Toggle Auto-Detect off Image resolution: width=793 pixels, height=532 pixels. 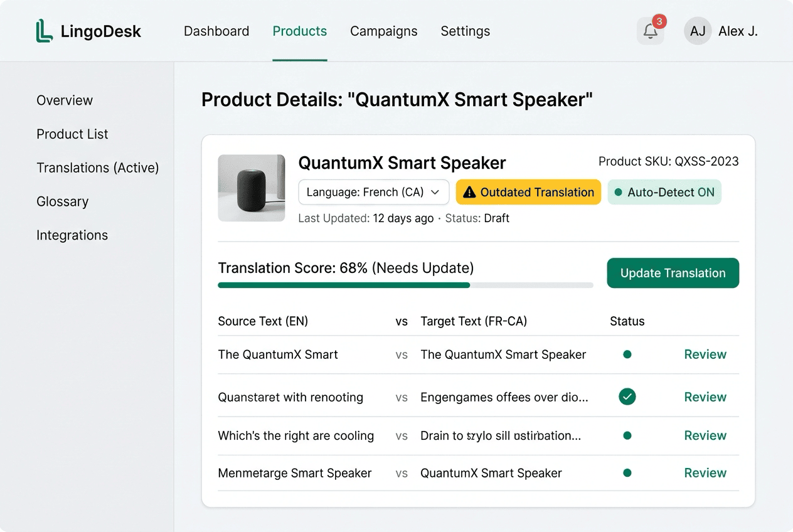pos(664,192)
